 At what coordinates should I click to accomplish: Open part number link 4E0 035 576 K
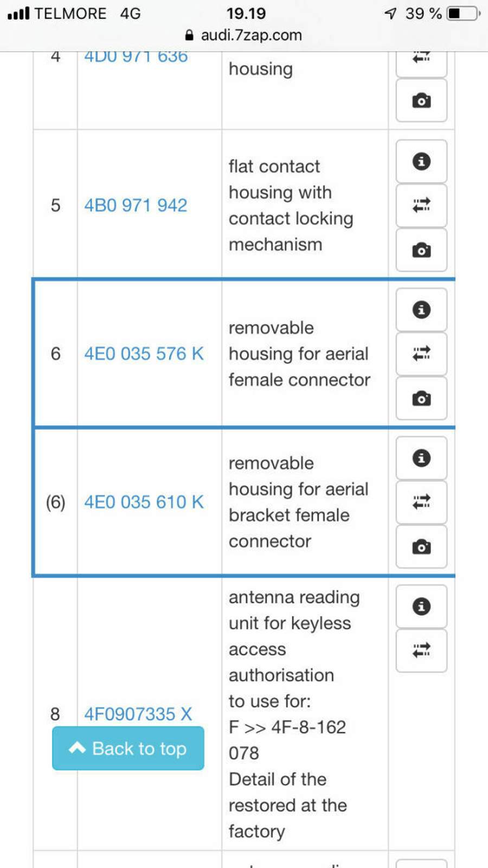pos(144,354)
